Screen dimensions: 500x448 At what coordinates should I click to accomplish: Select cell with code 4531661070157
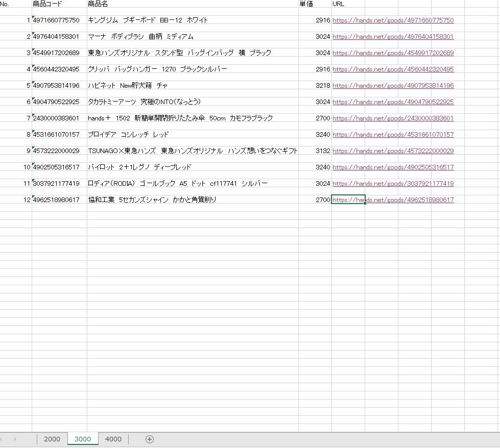(x=59, y=134)
